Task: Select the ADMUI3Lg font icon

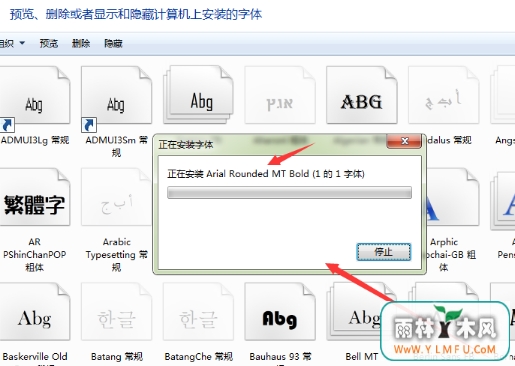Action: tap(34, 95)
